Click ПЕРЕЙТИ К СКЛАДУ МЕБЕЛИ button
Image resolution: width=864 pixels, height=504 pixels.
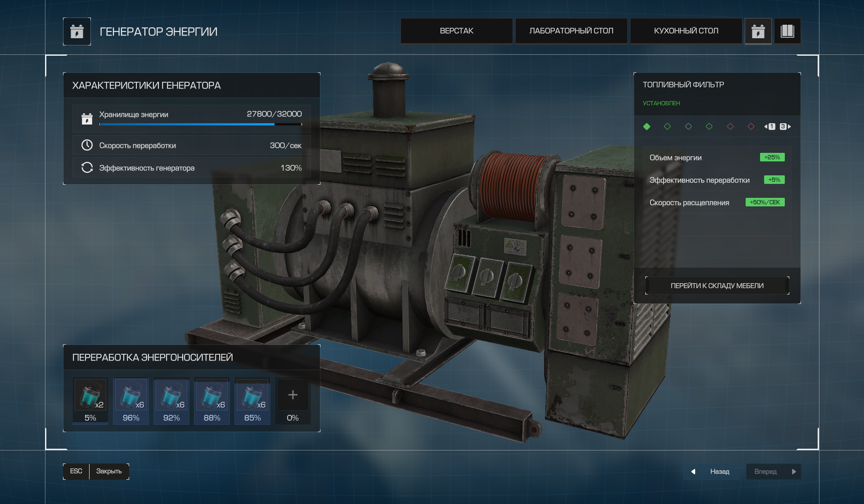pyautogui.click(x=717, y=285)
